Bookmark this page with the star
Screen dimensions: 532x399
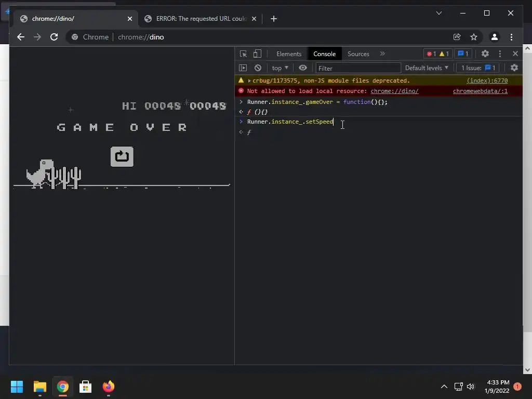[474, 37]
